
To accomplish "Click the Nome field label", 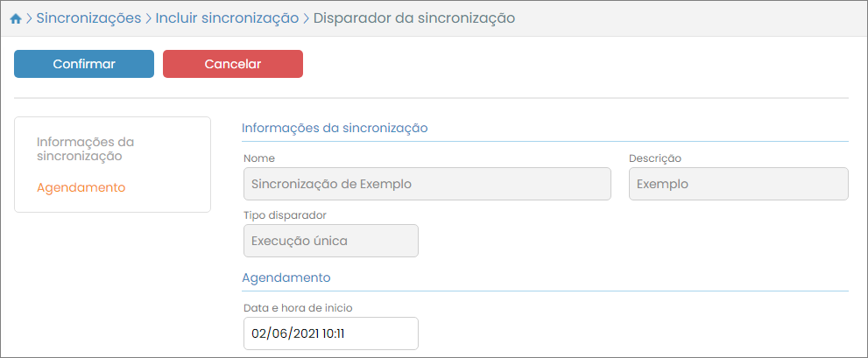I will 259,158.
